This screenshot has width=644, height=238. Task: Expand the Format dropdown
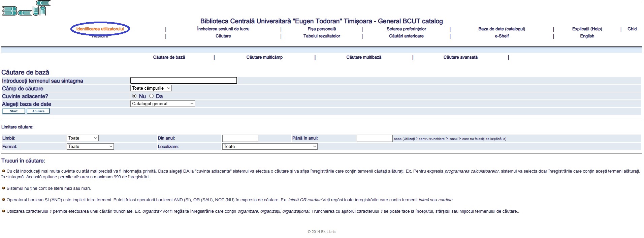point(90,147)
